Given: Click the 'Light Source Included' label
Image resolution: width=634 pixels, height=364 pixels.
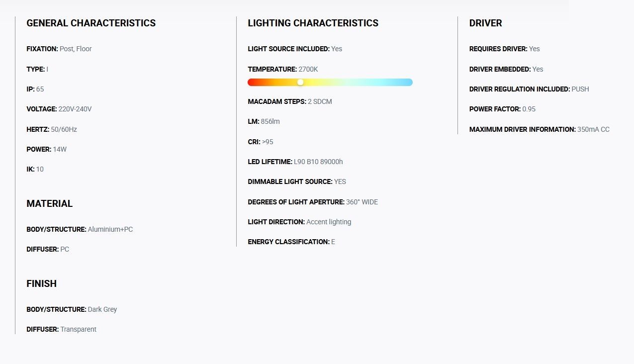Looking at the screenshot, I should click(289, 49).
